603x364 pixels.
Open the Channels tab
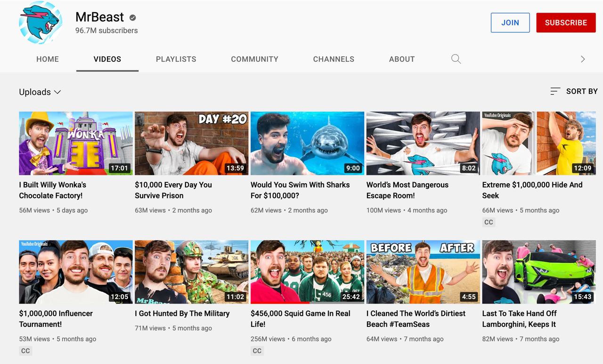pyautogui.click(x=334, y=59)
